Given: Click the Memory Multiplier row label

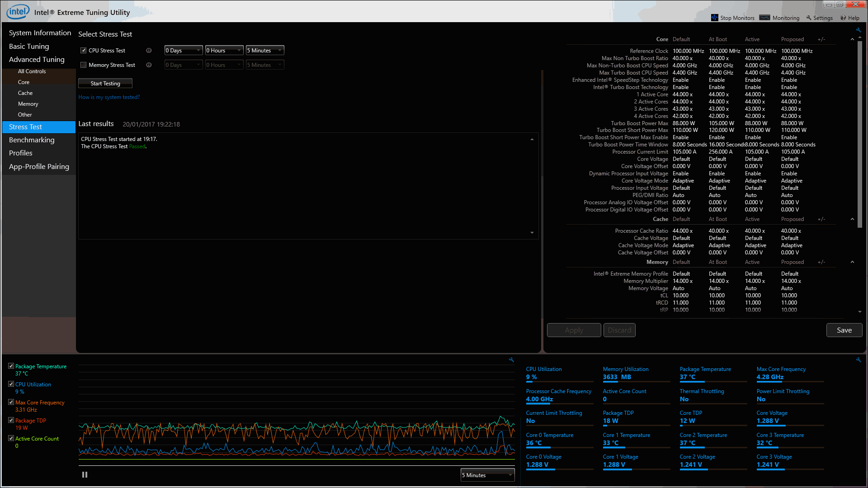Looking at the screenshot, I should point(646,281).
